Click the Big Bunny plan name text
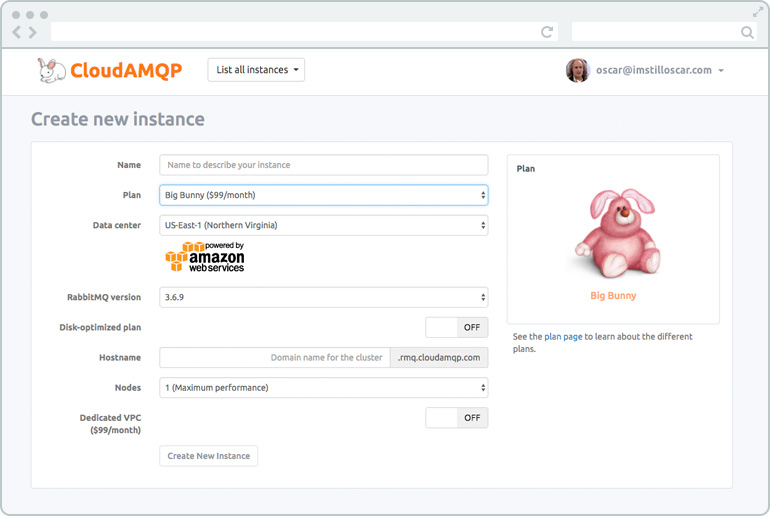The image size is (770, 516). point(613,296)
